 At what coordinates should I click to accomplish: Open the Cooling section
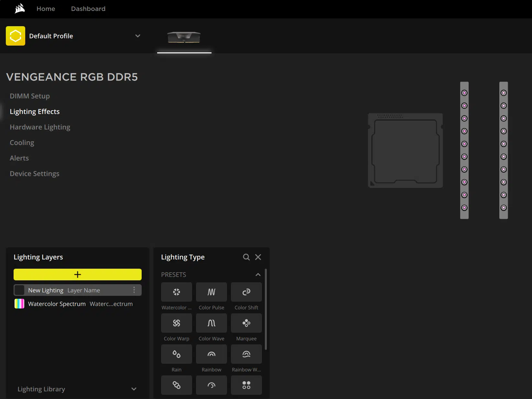coord(22,143)
